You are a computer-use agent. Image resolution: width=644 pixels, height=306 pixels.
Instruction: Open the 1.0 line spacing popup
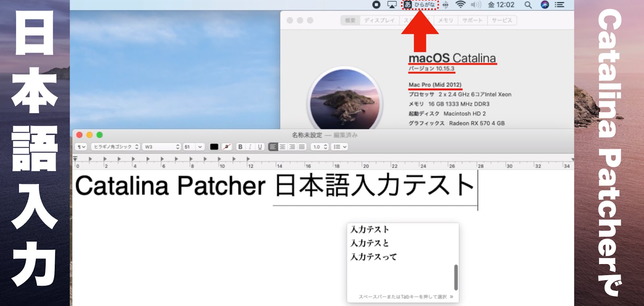tap(320, 147)
